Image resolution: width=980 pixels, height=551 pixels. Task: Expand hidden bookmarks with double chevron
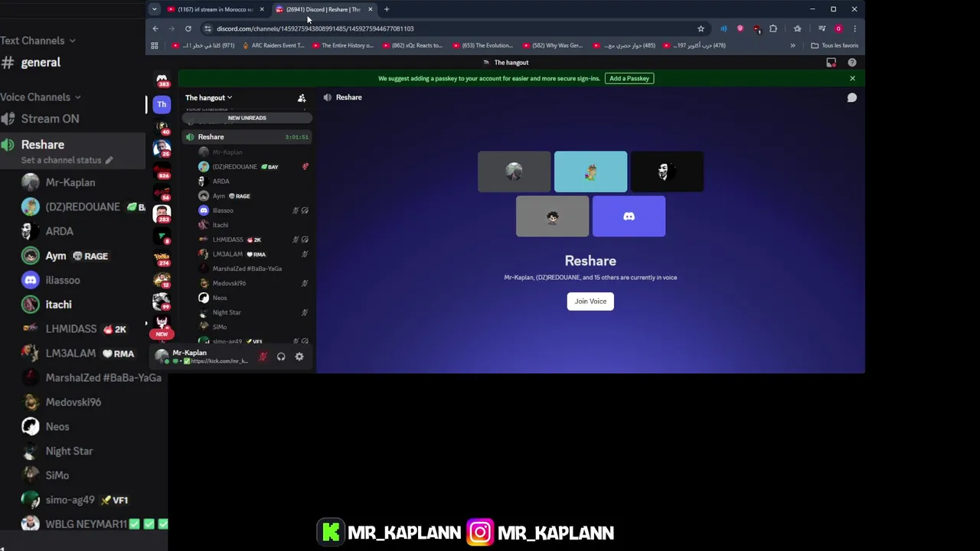[x=792, y=45]
